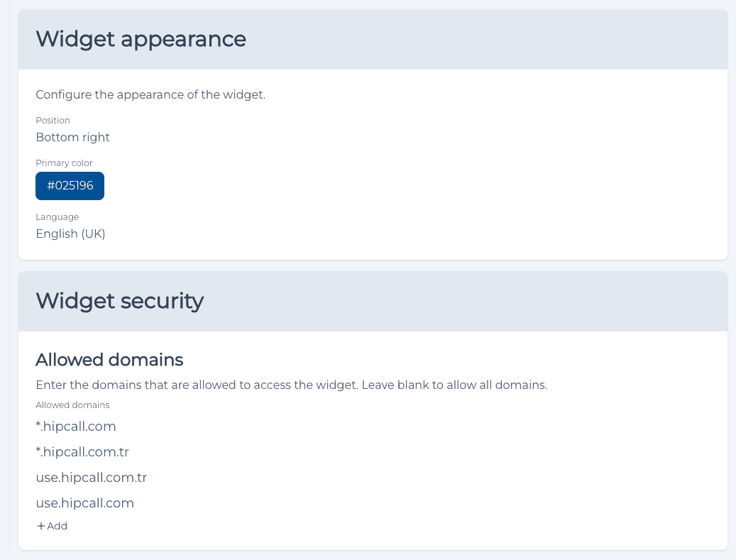The width and height of the screenshot is (736, 560).
Task: Click the plus icon beside Add
Action: pyautogui.click(x=41, y=526)
